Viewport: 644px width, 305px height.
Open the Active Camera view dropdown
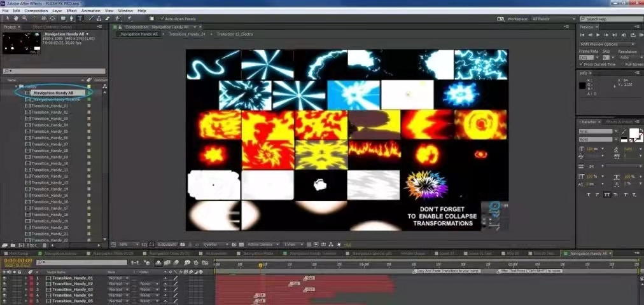tap(263, 245)
